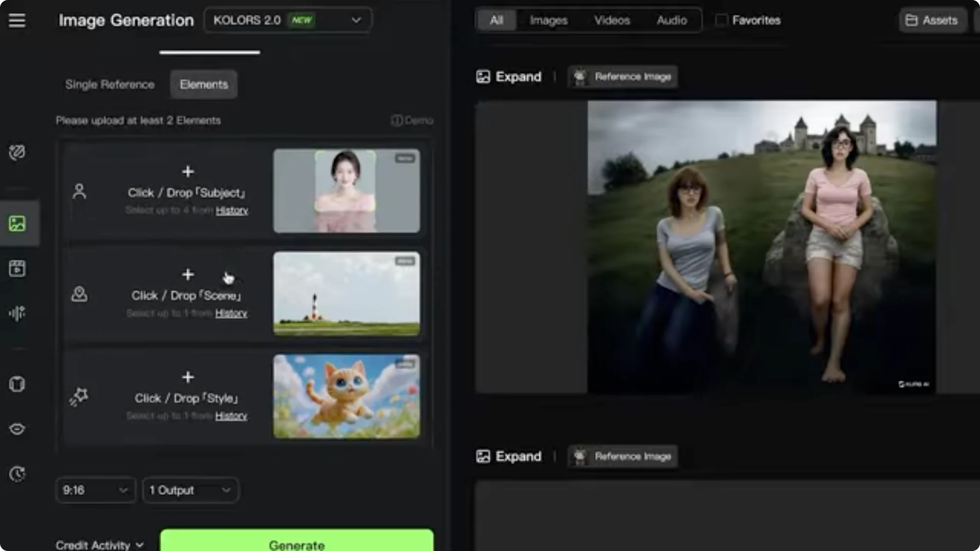Open the KOLORS 2.0 model dropdown
980x551 pixels.
287,20
